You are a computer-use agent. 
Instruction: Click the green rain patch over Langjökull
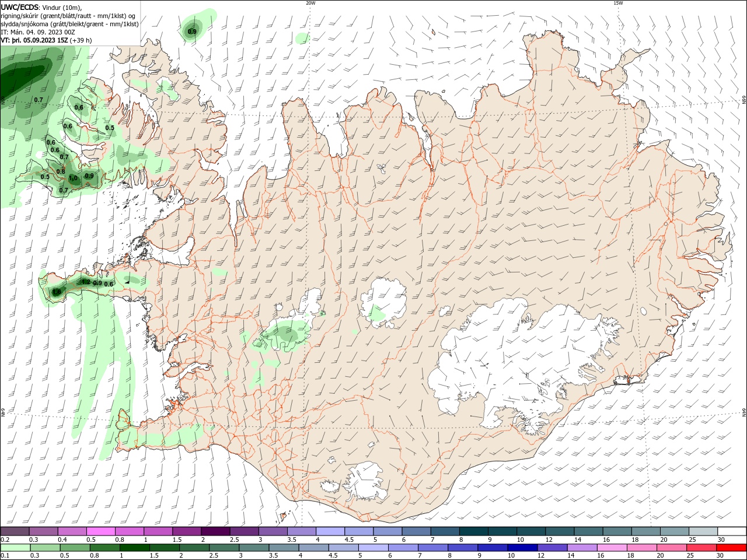coord(284,334)
